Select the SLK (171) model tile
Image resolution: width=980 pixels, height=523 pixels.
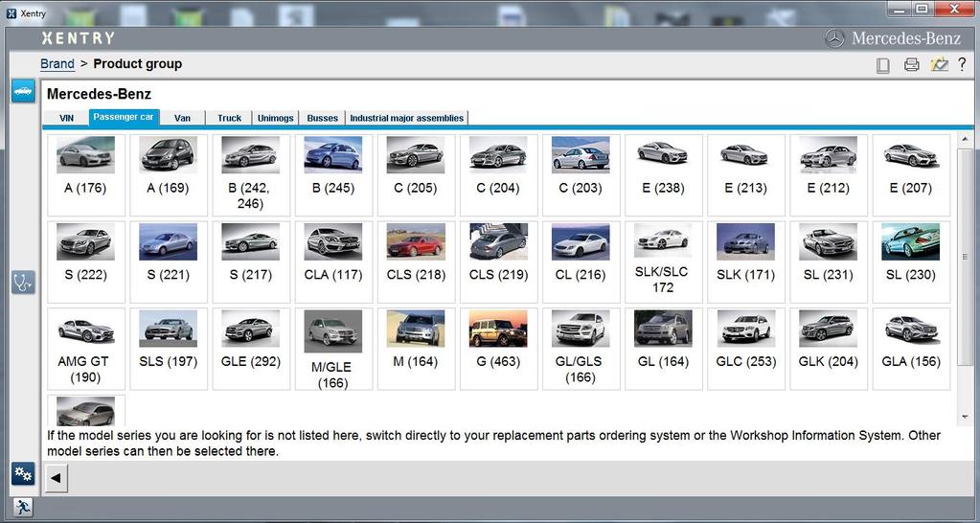pyautogui.click(x=745, y=261)
